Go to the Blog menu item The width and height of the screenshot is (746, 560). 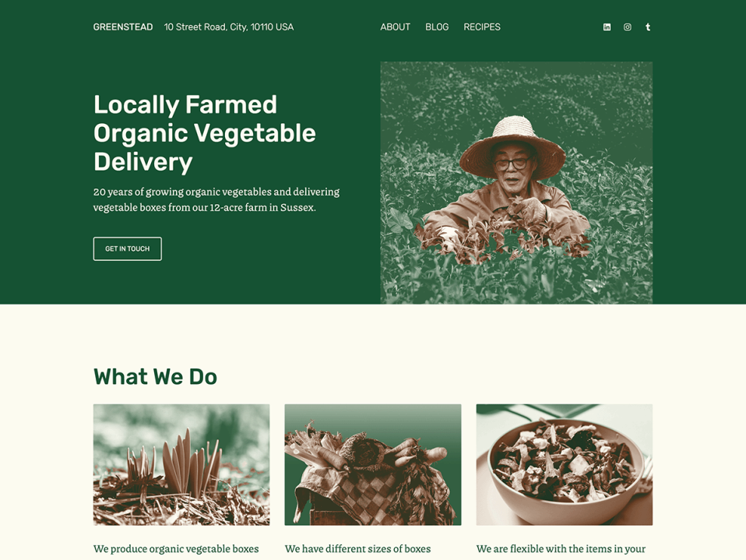pos(437,27)
